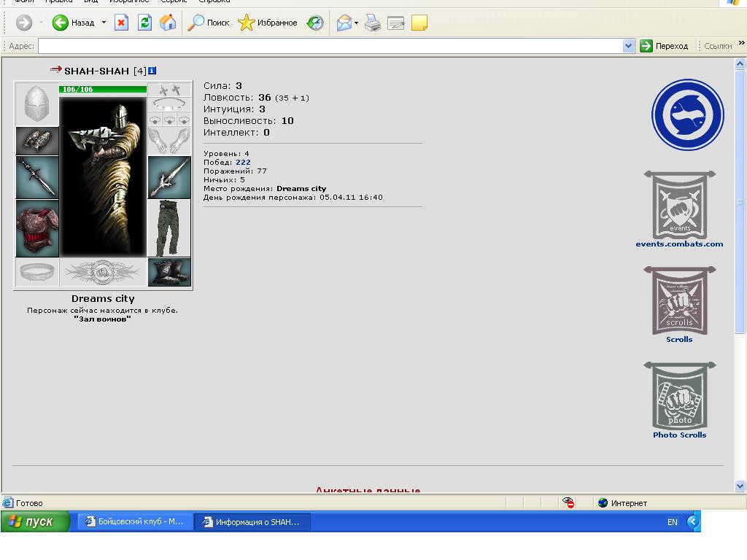Screen dimensions: 747x560
Task: Switch to Бойцовский клуб taskbar window
Action: pyautogui.click(x=134, y=521)
